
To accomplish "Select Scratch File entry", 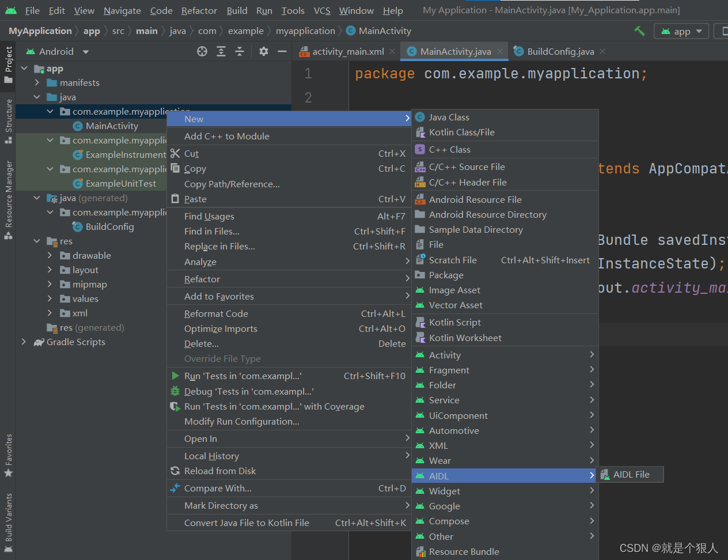I will point(505,260).
